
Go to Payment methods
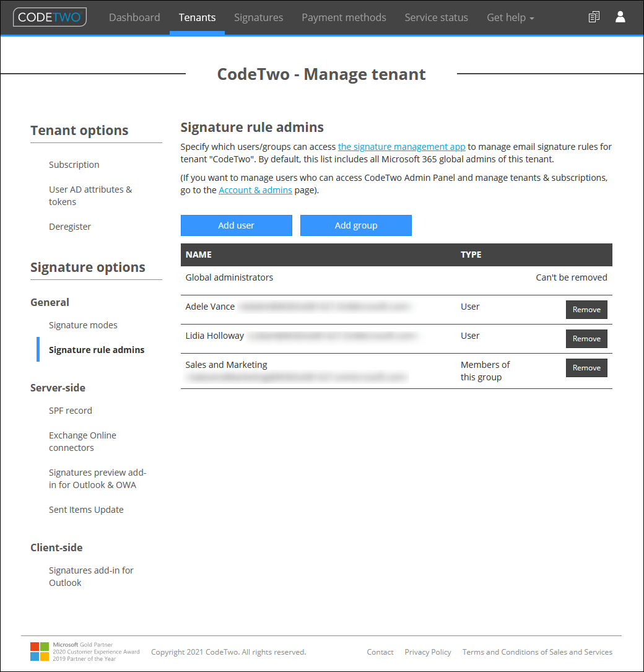(344, 17)
